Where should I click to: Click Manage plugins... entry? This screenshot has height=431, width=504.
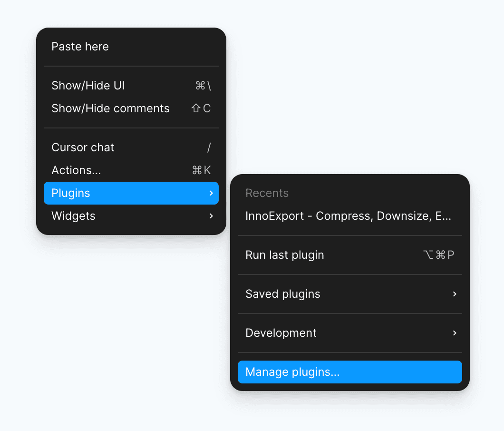(350, 372)
